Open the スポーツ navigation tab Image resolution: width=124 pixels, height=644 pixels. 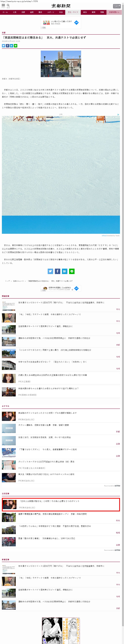pyautogui.click(x=50, y=12)
